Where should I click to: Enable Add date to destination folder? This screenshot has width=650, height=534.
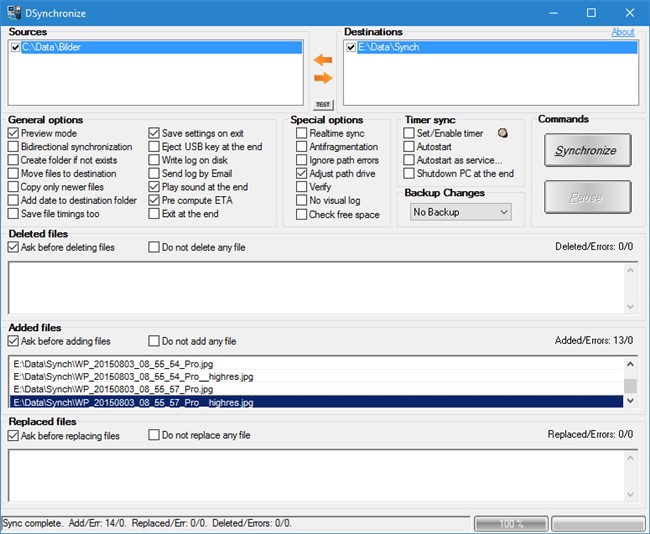13,200
